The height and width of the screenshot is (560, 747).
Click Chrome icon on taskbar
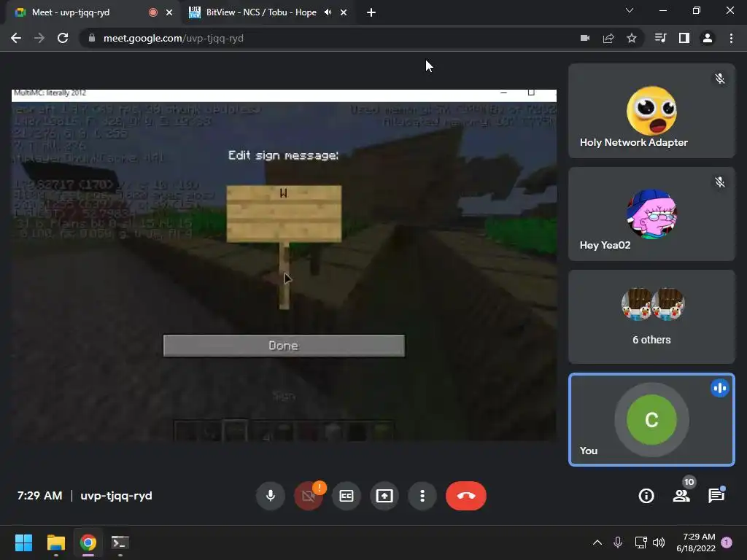tap(88, 542)
